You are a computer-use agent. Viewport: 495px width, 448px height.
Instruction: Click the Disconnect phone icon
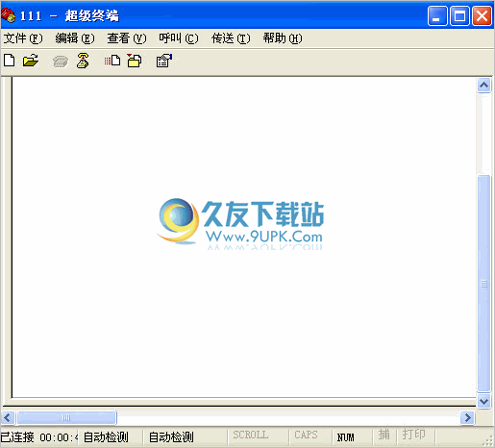(x=83, y=61)
